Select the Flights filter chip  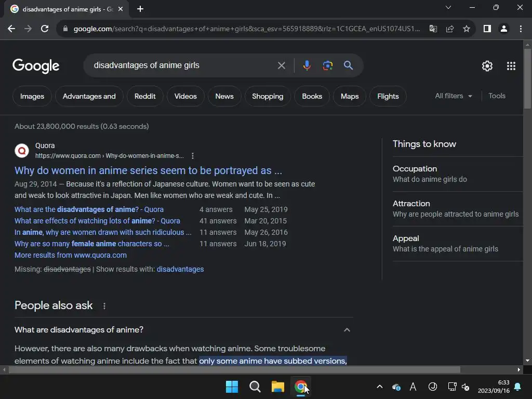[x=388, y=96]
